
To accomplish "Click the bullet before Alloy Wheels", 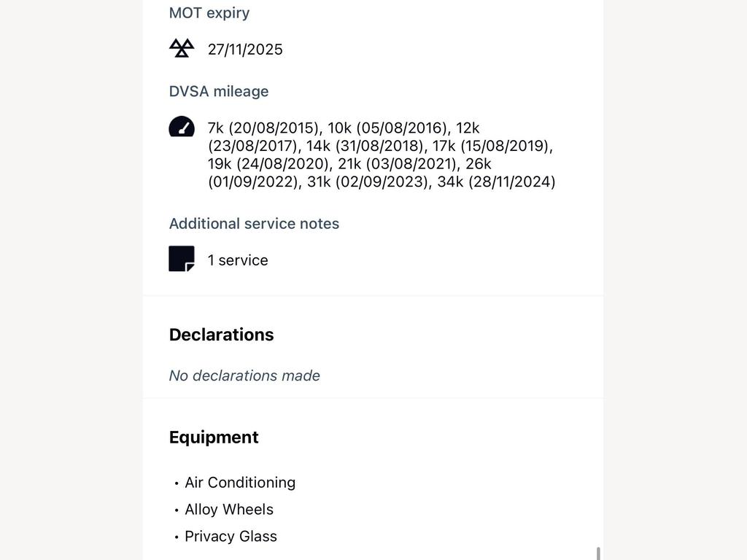I will coord(177,510).
